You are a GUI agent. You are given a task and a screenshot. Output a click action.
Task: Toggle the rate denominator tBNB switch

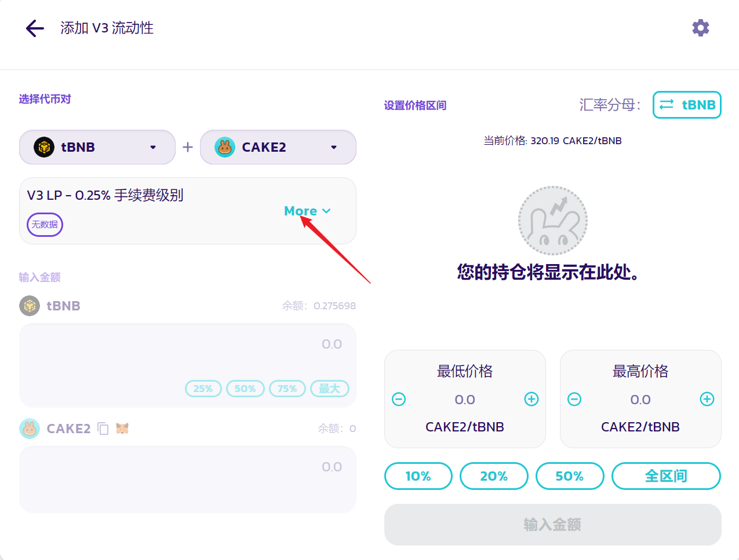[x=687, y=105]
